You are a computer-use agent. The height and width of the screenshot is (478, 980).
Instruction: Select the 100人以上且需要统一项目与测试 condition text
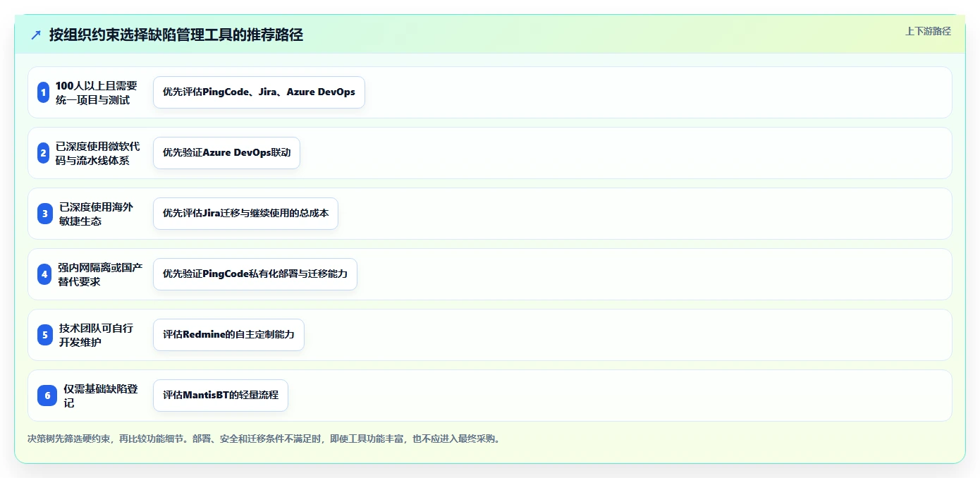coord(97,92)
